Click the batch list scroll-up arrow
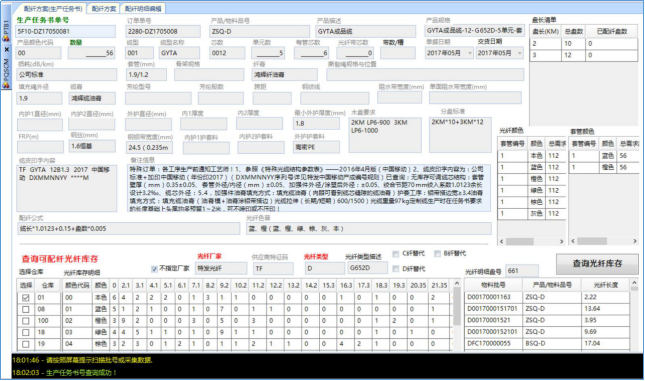The height and width of the screenshot is (381, 645). coord(634,283)
